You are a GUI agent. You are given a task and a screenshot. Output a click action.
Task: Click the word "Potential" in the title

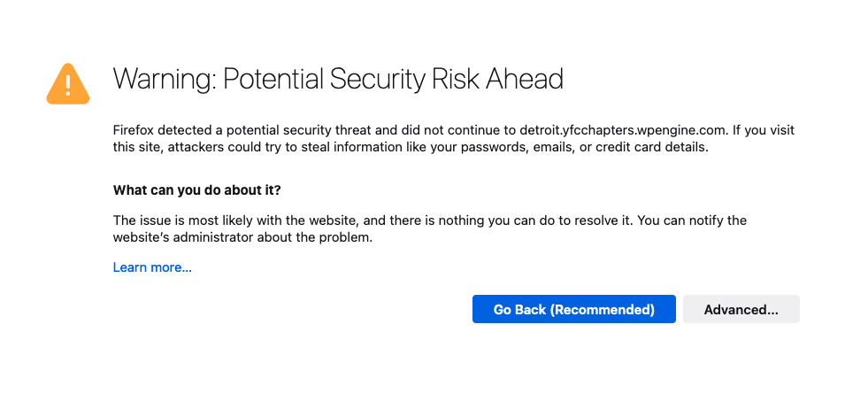pos(273,80)
